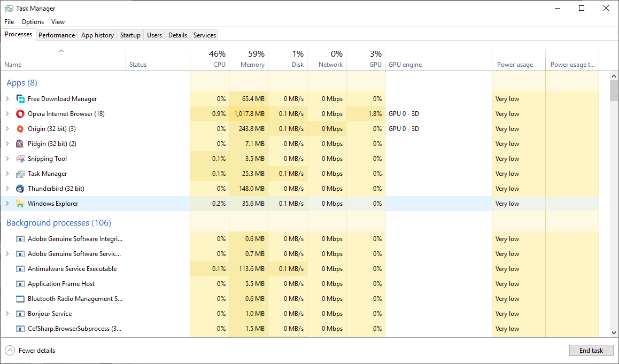Screen dimensions: 619x364
Task: Open the Startup tab
Action: pyautogui.click(x=130, y=35)
